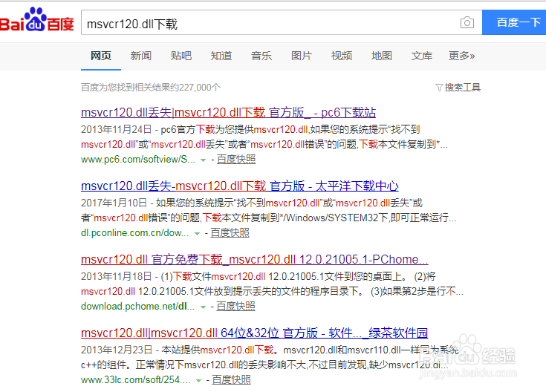Open the pc6下载站 msvcr120.dll result

pyautogui.click(x=229, y=112)
